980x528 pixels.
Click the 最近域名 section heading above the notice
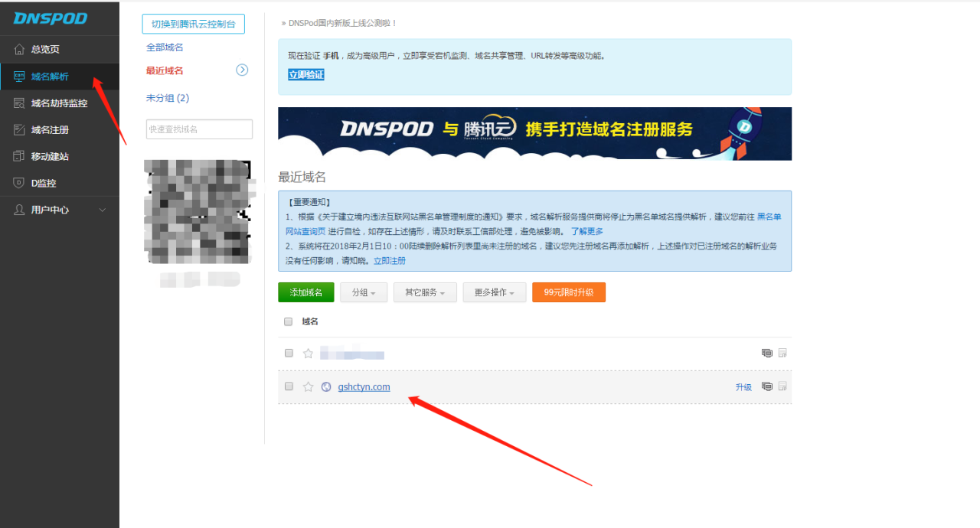(x=302, y=177)
